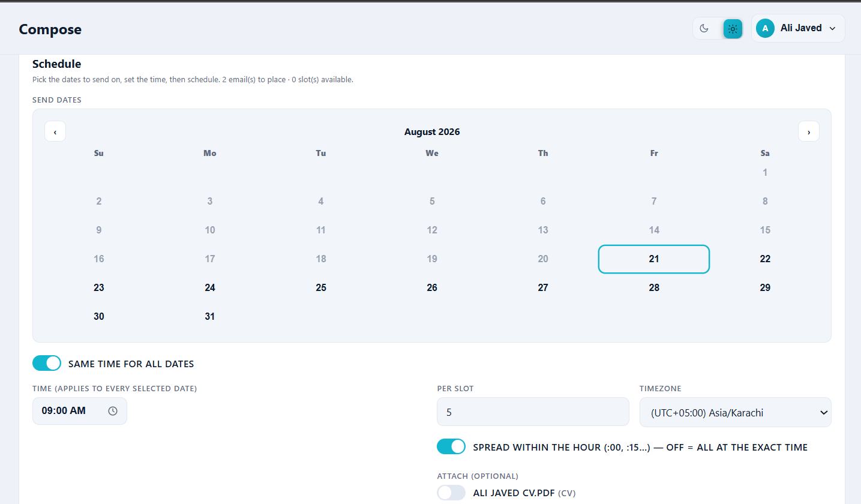Select light mode sun icon
The width and height of the screenshot is (861, 504).
point(733,29)
